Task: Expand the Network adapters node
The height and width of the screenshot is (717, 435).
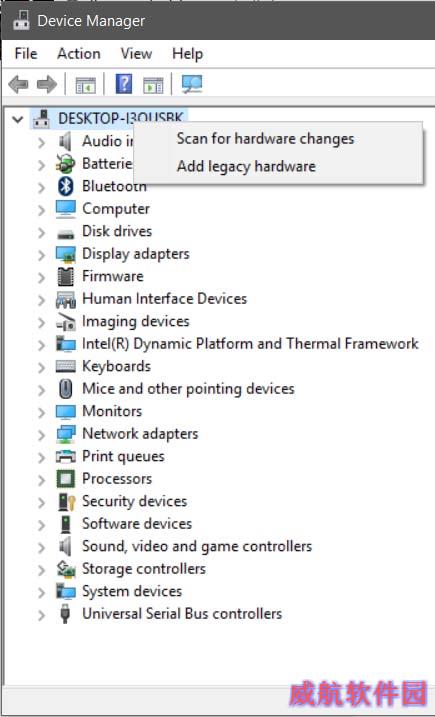Action: coord(42,434)
